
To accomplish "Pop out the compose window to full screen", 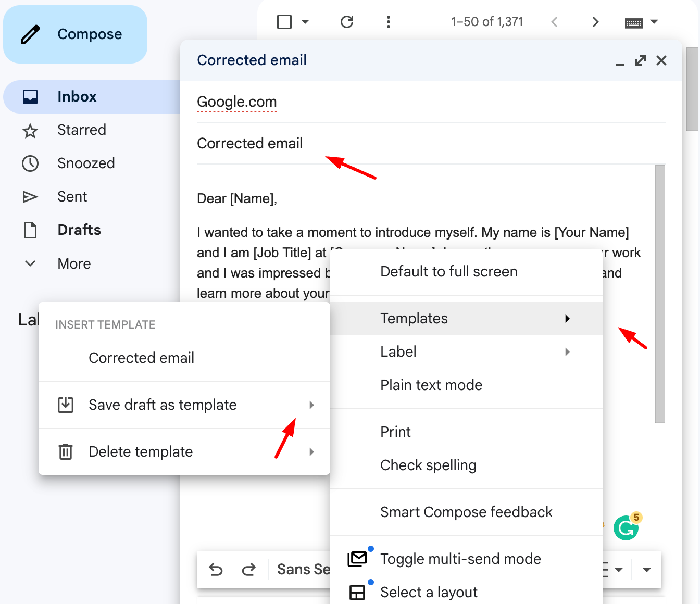I will pyautogui.click(x=640, y=60).
